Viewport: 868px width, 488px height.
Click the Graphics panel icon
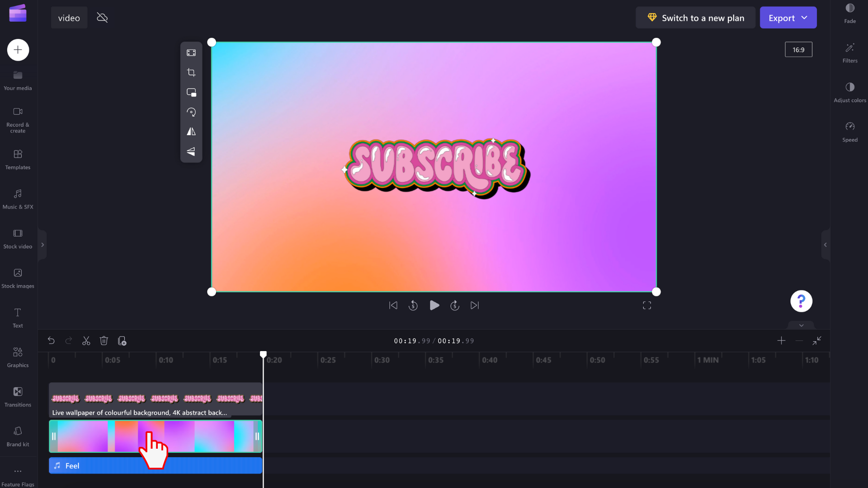pyautogui.click(x=17, y=357)
